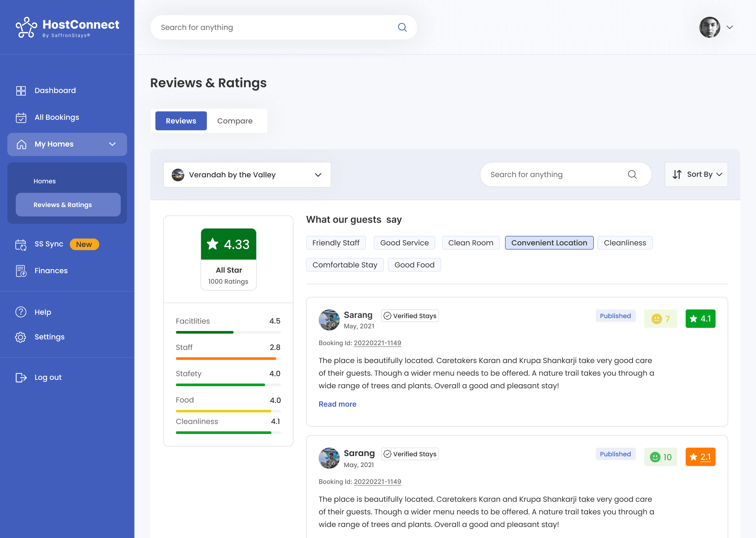Screen dimensions: 756x538
Task: Click the Staff rating progress bar
Action: 228,358
